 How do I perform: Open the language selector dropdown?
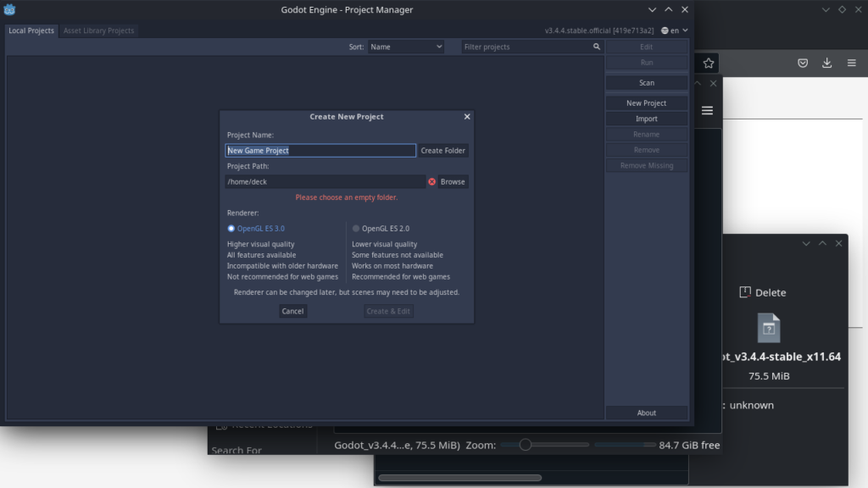click(x=674, y=29)
